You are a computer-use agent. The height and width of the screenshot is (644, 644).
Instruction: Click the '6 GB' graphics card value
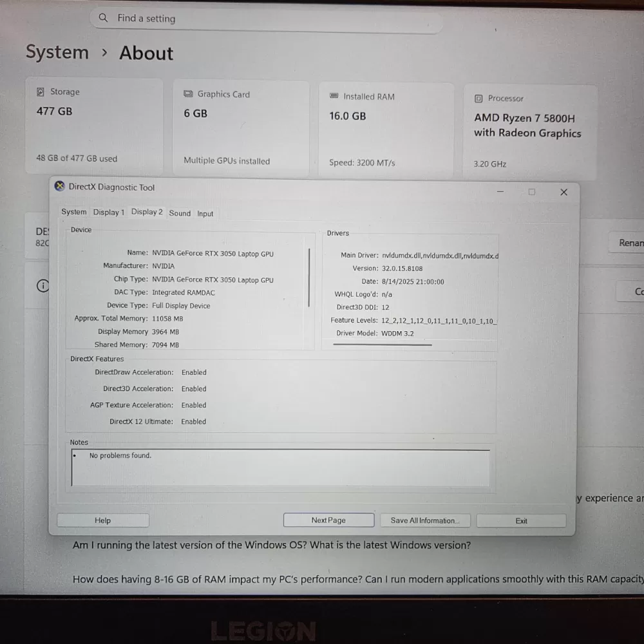(x=196, y=113)
